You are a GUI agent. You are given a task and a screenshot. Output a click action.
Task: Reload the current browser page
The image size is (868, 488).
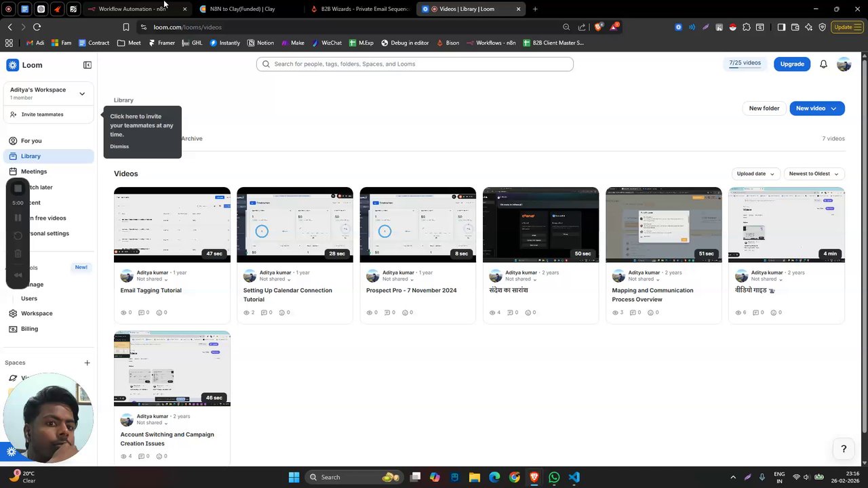37,27
